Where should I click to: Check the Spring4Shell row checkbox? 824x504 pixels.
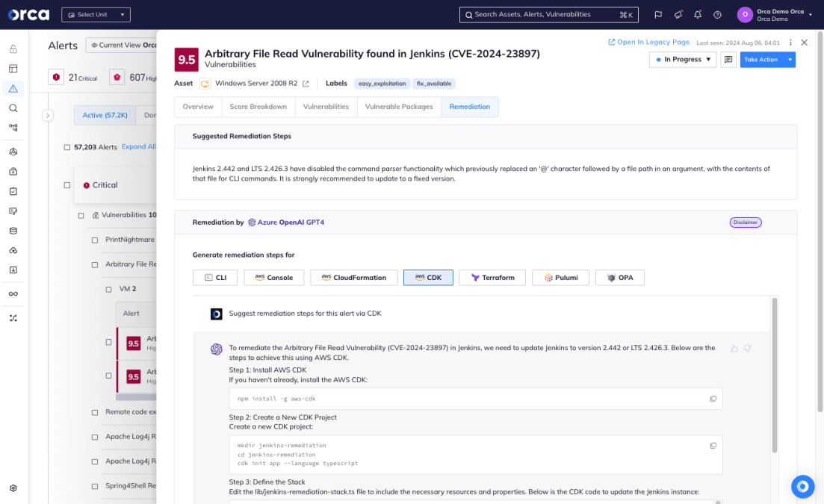[x=95, y=486]
